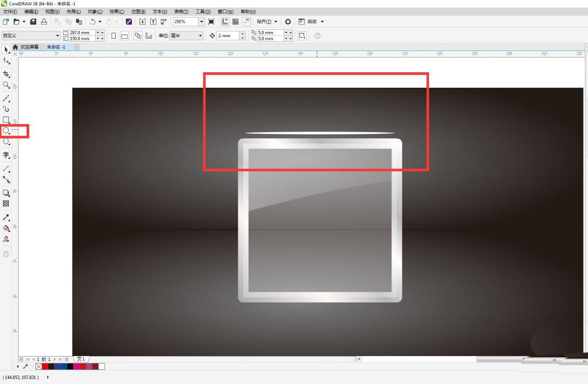
Task: Click the Save disk icon
Action: (33, 22)
